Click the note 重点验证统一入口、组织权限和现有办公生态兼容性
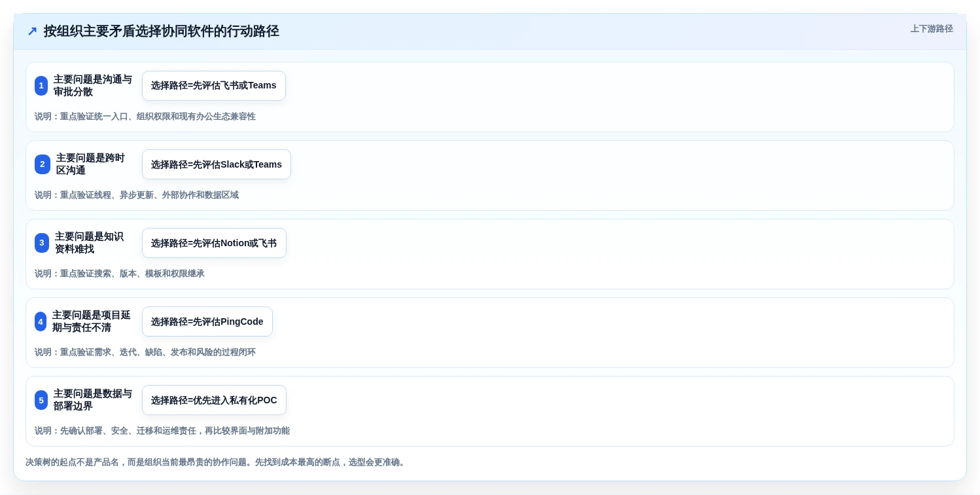The image size is (980, 495). coord(158,117)
